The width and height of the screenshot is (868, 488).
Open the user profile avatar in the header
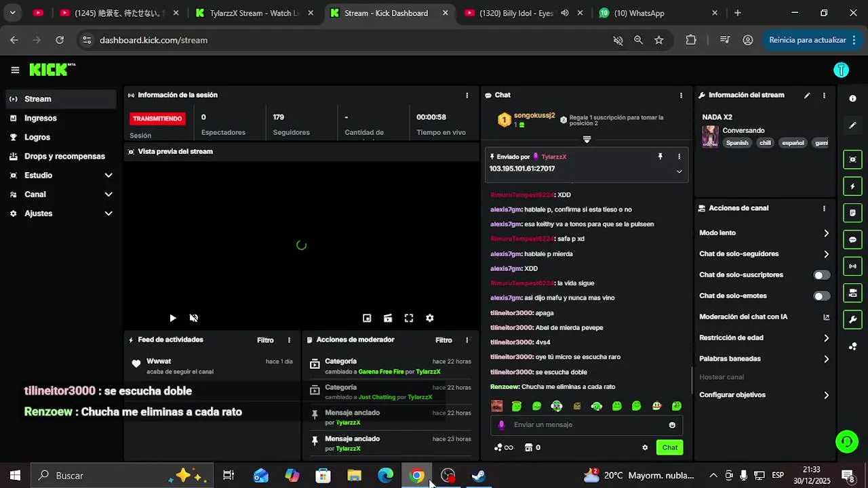click(x=841, y=70)
